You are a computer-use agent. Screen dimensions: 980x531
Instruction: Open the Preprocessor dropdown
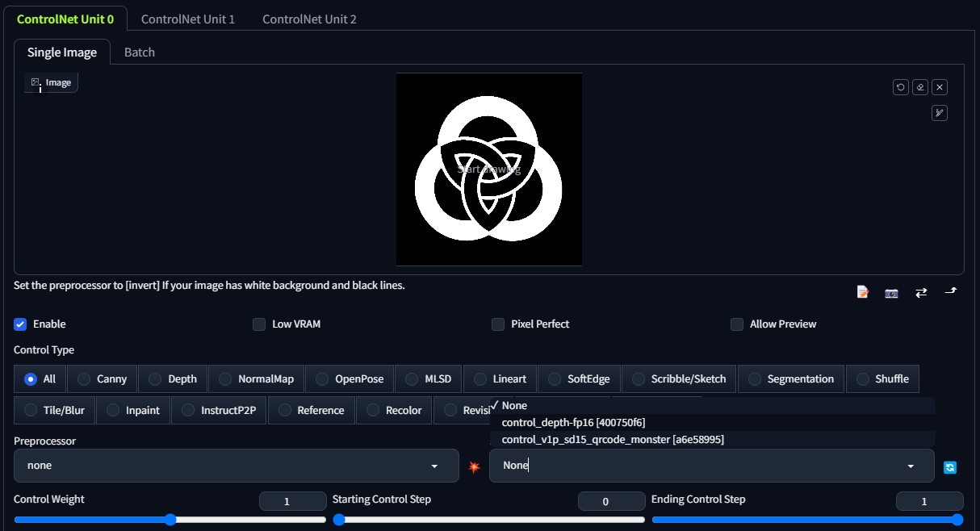232,466
